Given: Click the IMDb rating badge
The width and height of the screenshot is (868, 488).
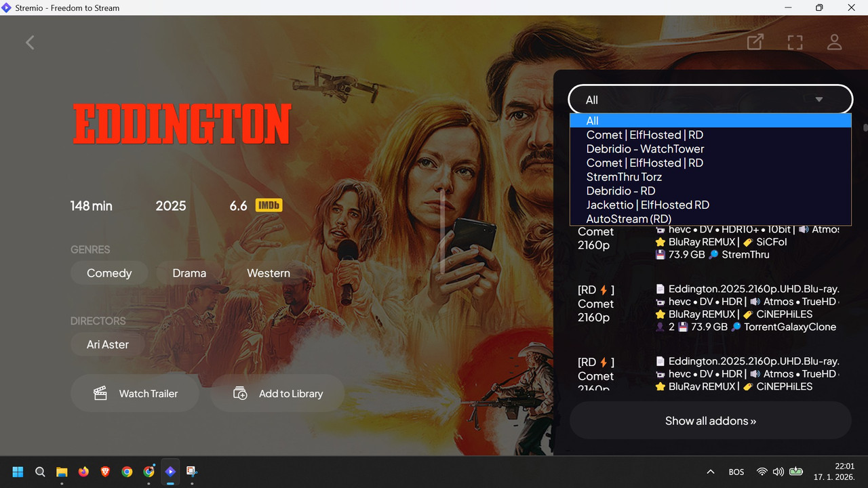Looking at the screenshot, I should pos(269,205).
